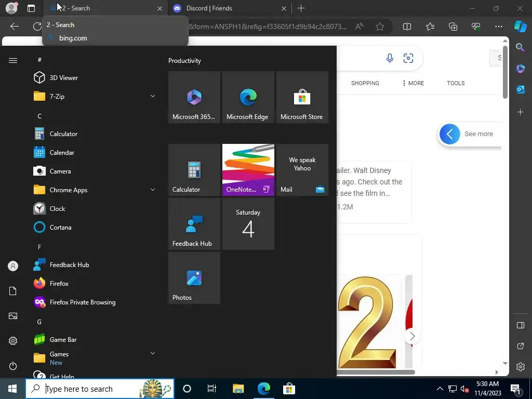Select the SHOPPING search filter
The height and width of the screenshot is (399, 532).
[x=365, y=83]
